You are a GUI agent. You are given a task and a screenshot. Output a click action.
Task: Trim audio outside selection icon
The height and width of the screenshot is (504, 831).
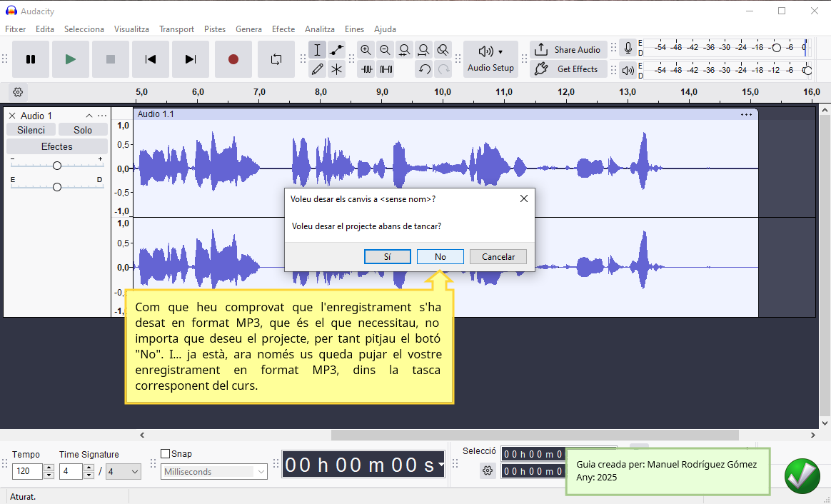click(x=367, y=69)
